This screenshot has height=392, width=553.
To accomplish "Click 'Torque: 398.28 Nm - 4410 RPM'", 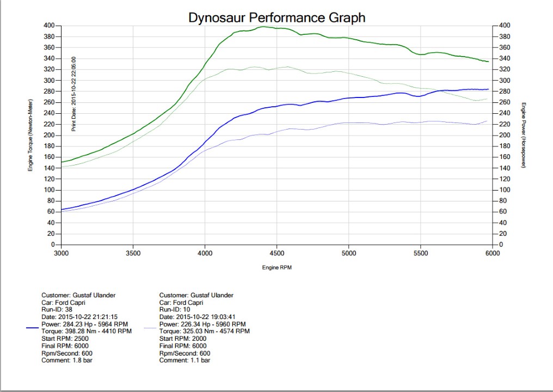I will (87, 331).
